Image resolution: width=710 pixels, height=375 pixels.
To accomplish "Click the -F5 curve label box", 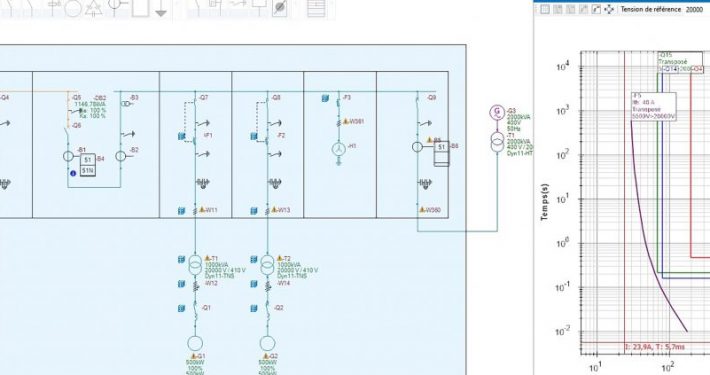I will [654, 106].
